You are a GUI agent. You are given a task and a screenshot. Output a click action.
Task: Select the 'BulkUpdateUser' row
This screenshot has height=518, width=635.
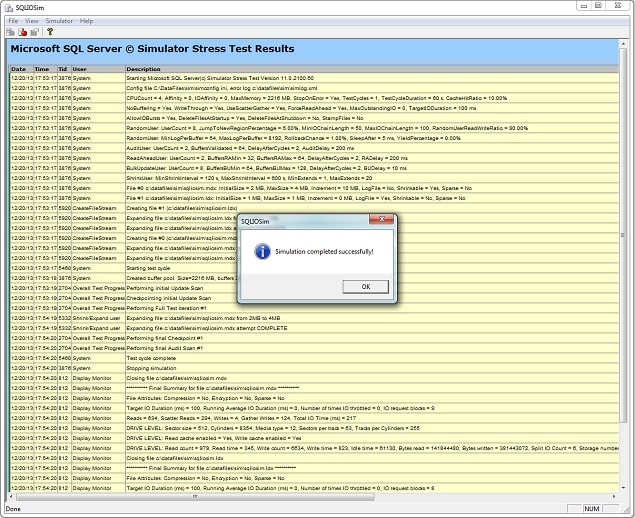pyautogui.click(x=314, y=168)
